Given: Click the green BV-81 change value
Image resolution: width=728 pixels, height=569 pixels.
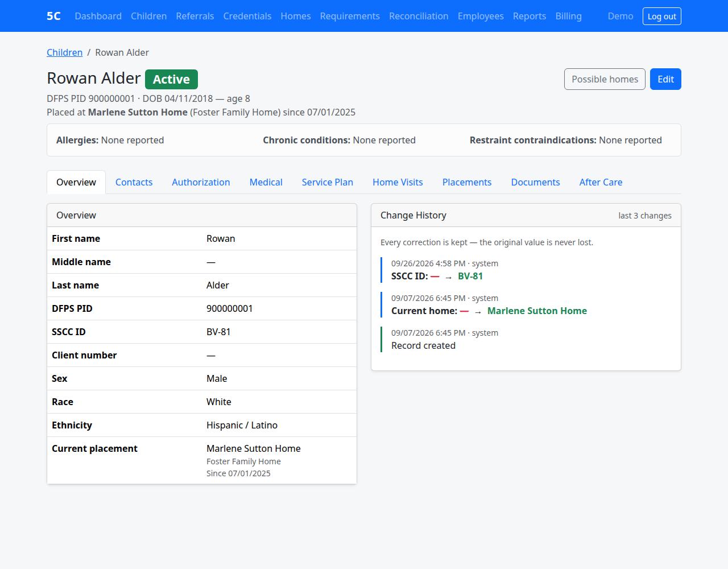Looking at the screenshot, I should coord(470,276).
